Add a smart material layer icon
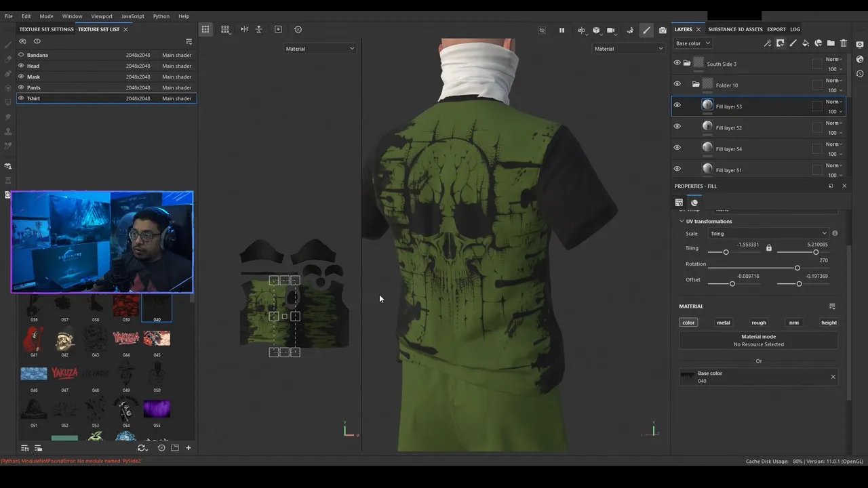Image resolution: width=868 pixels, height=488 pixels. (x=818, y=43)
